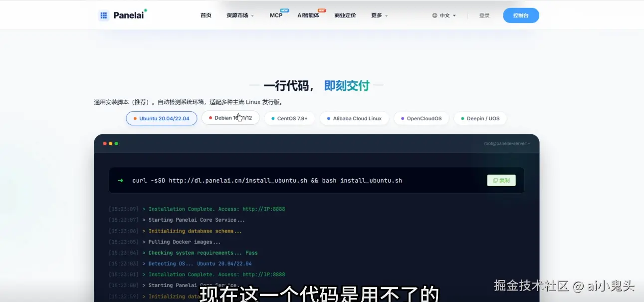Viewport: 644px width, 302px height.
Task: Select the Ubuntu 20.04/22.04 tab
Action: tap(162, 118)
